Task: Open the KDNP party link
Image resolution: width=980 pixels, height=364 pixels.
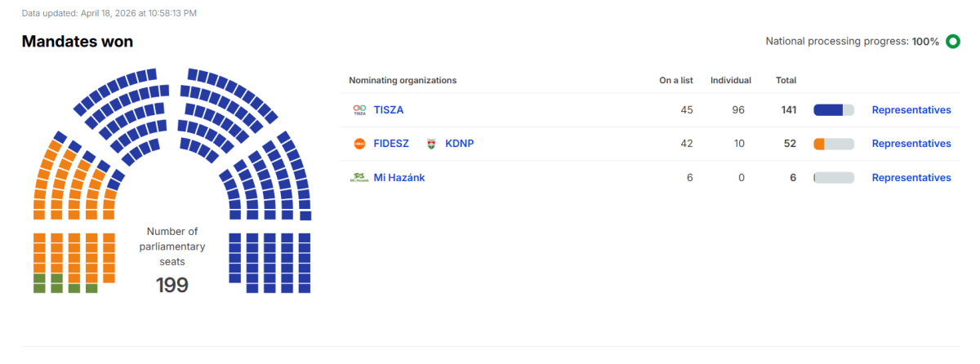Action: point(459,144)
